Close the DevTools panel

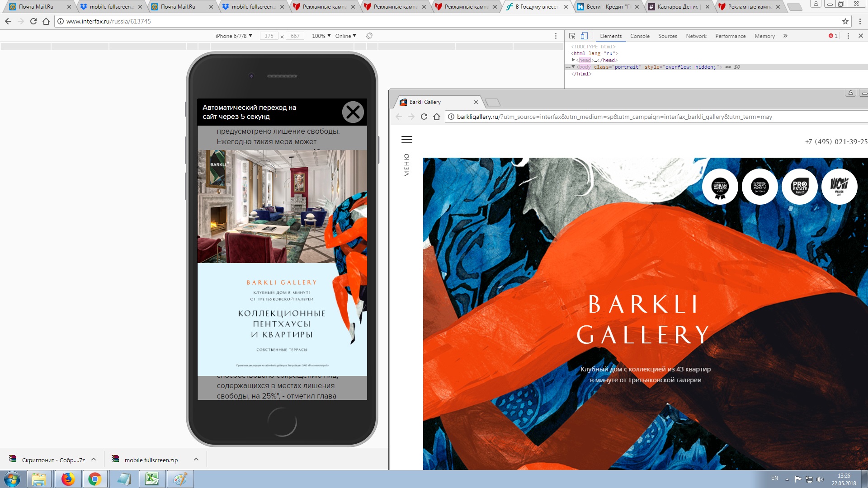click(861, 36)
